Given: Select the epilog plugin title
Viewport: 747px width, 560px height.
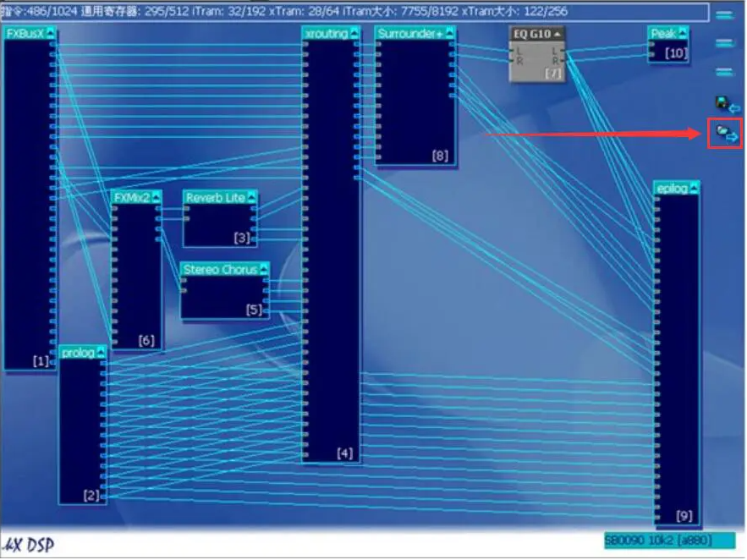Looking at the screenshot, I should 673,189.
